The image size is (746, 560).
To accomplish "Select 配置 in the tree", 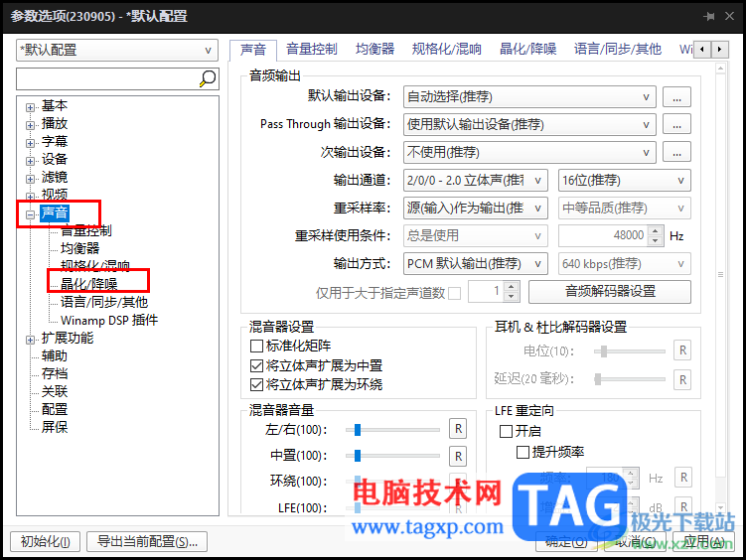I will click(55, 409).
